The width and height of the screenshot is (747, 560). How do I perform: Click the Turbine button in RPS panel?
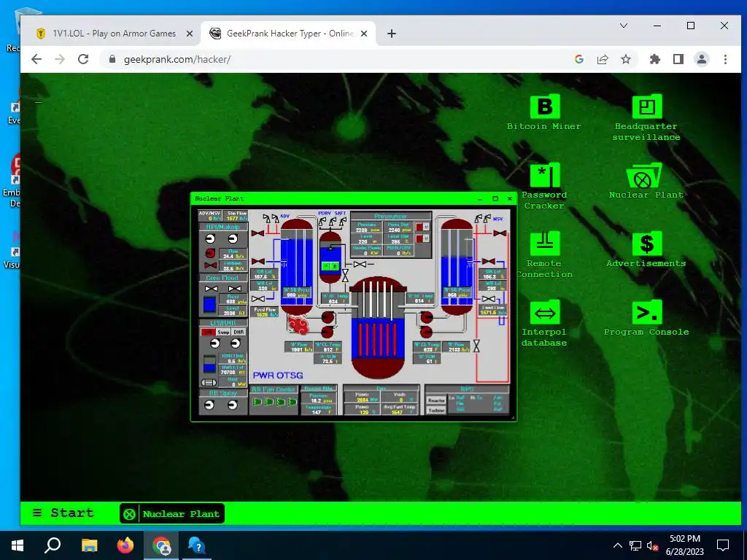tap(436, 410)
